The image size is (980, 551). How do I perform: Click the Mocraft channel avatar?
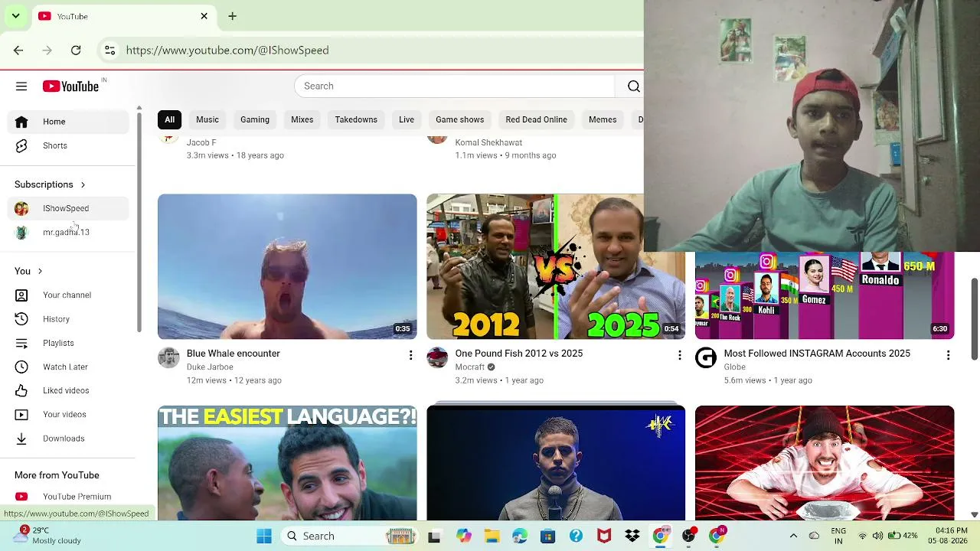(x=437, y=357)
